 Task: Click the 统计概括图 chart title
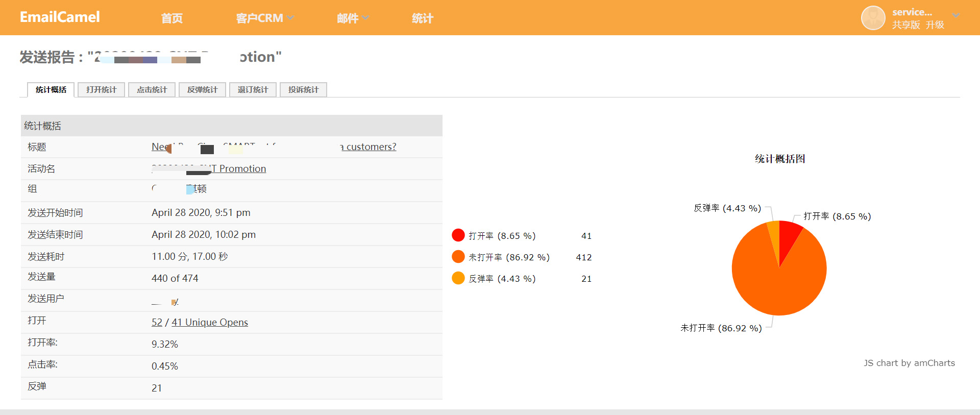tap(780, 159)
